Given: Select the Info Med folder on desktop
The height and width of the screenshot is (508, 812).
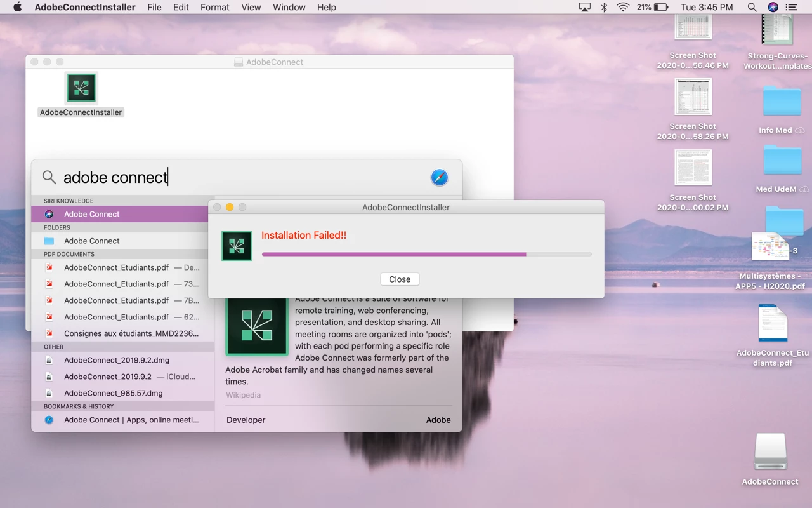Looking at the screenshot, I should pos(782,109).
